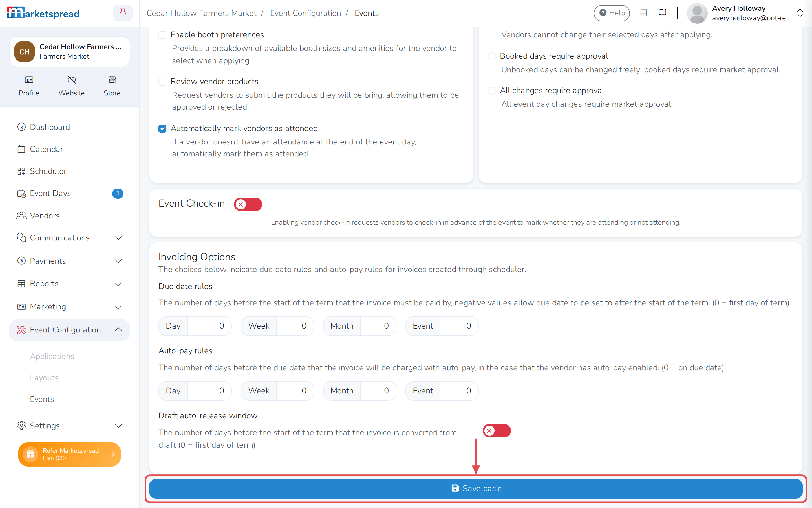
Task: Click the Marketspread logo
Action: click(x=43, y=13)
